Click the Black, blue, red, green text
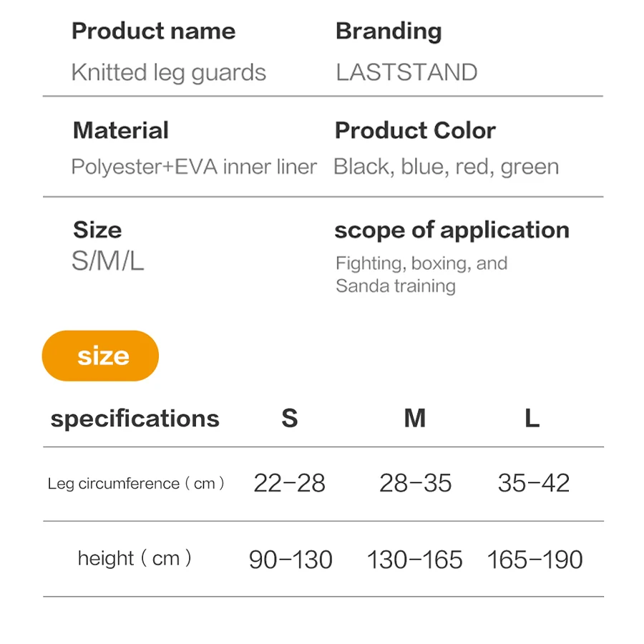Viewport: 644px width, 644px height. click(446, 167)
